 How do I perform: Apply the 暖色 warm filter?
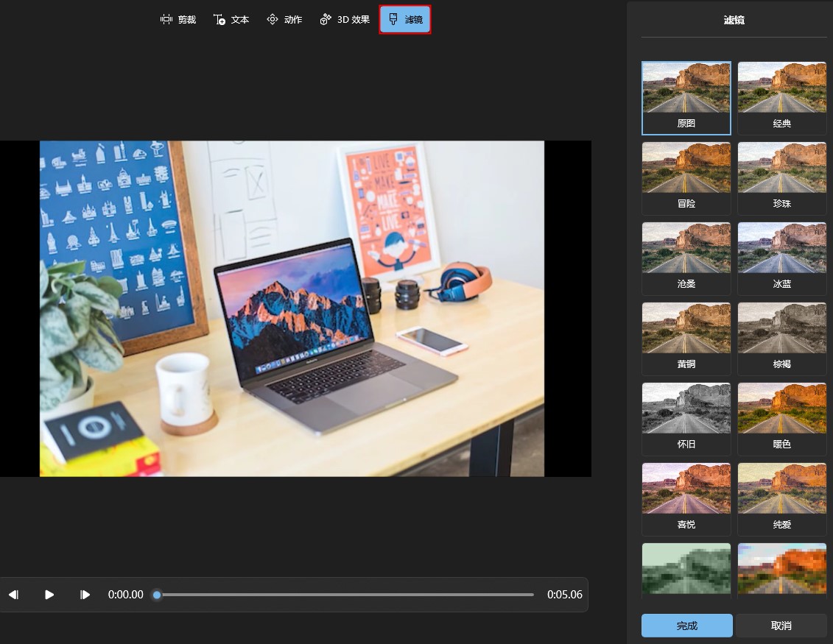pos(781,419)
